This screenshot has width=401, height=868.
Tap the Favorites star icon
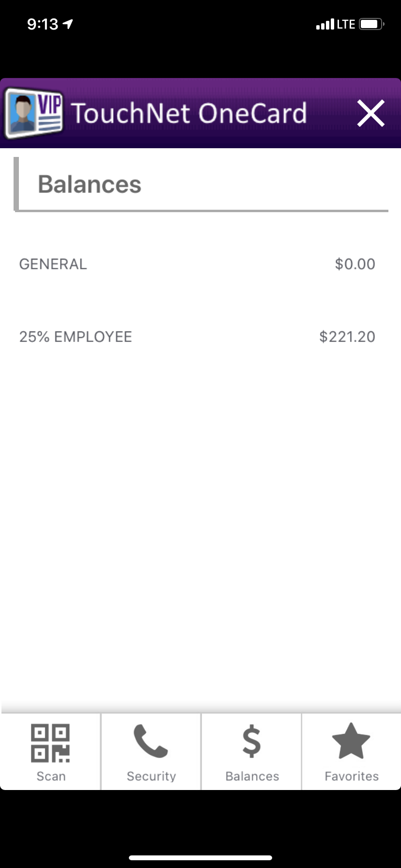351,741
